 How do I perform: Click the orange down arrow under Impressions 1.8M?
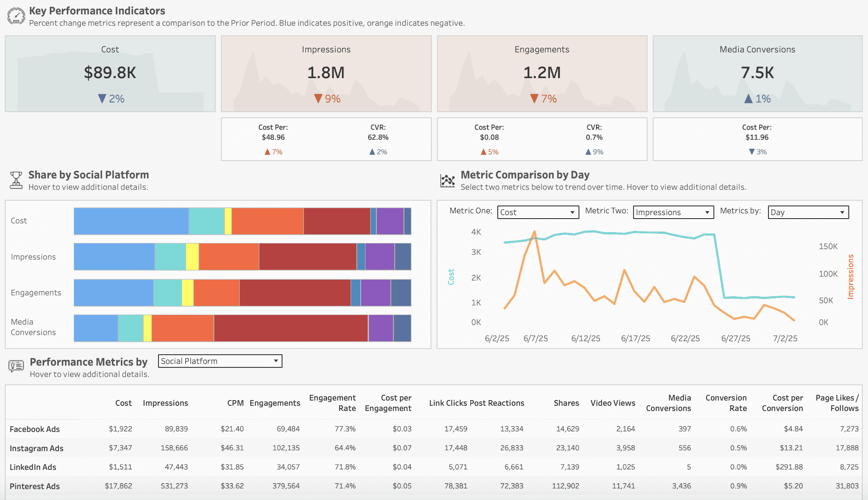(318, 99)
